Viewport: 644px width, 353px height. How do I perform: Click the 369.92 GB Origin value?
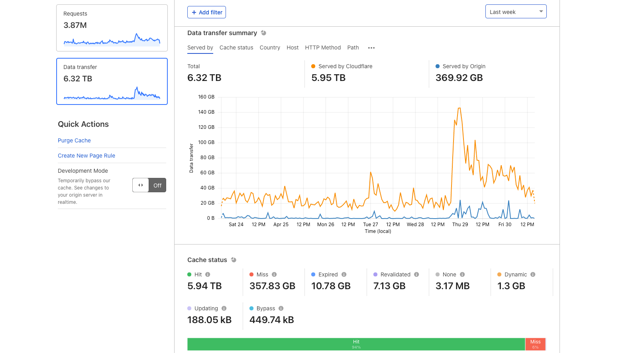click(x=459, y=78)
